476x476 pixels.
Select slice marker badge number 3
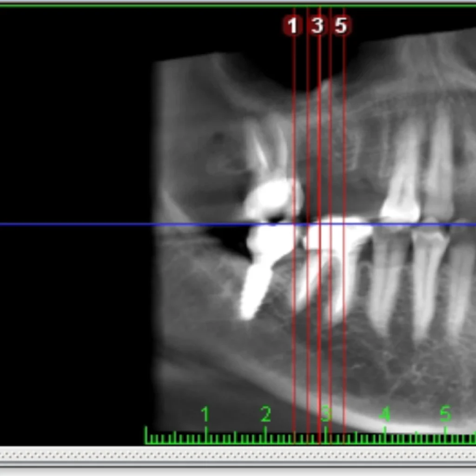pyautogui.click(x=317, y=26)
